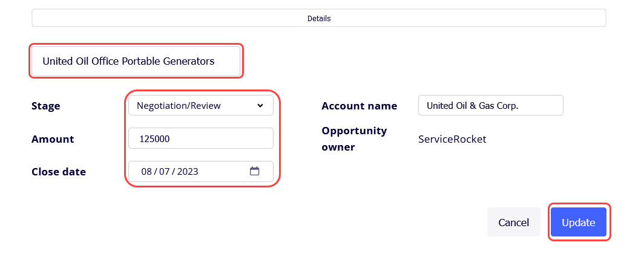Open the Negotiation/Review stage dropdown
The image size is (644, 257).
coord(201,105)
